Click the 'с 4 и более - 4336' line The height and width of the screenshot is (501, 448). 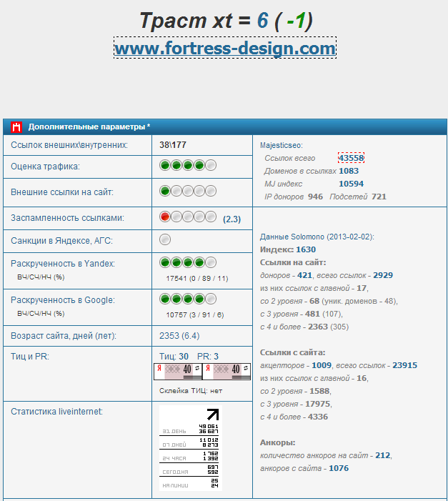tap(294, 417)
